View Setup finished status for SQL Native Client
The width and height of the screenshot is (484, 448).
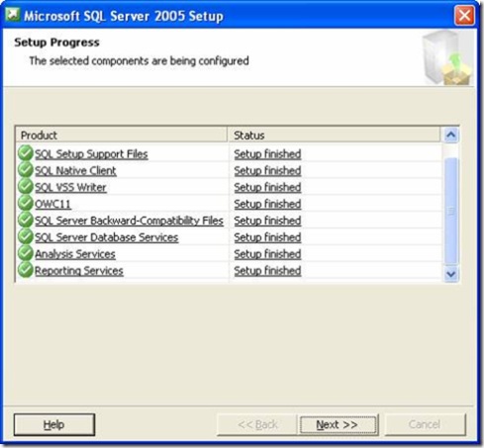[267, 171]
